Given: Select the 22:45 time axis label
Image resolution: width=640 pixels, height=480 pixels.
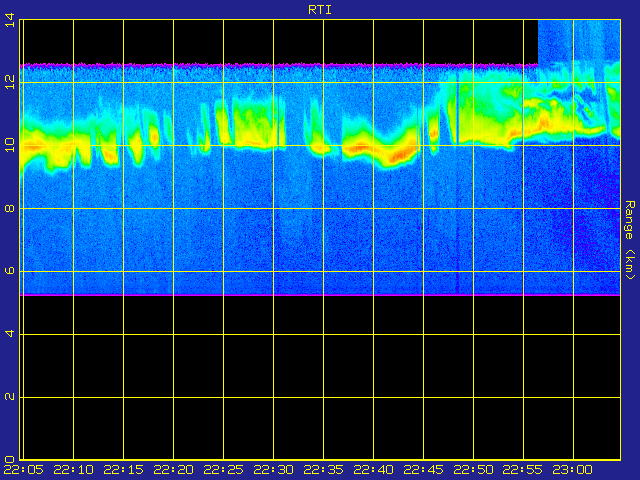Looking at the screenshot, I should (424, 470).
